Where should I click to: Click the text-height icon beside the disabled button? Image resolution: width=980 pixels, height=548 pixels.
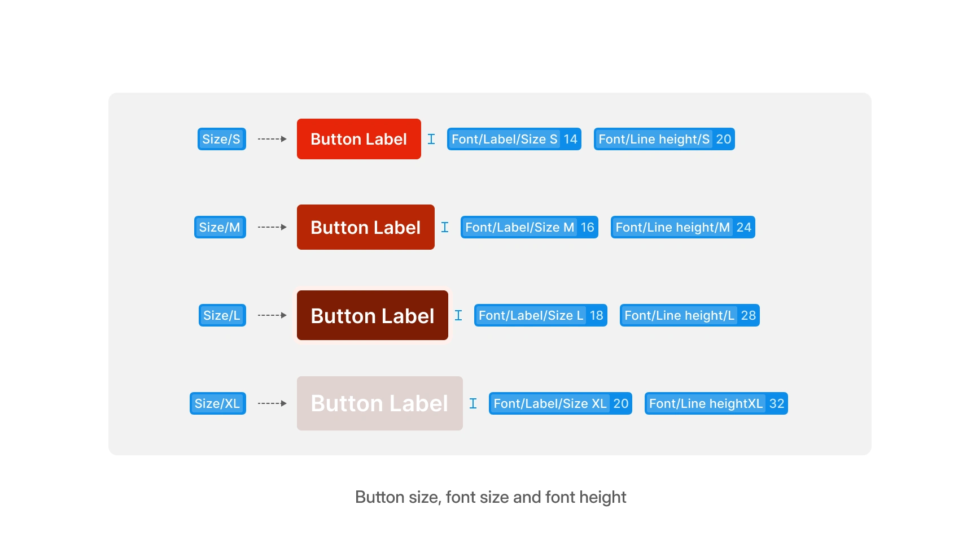473,403
